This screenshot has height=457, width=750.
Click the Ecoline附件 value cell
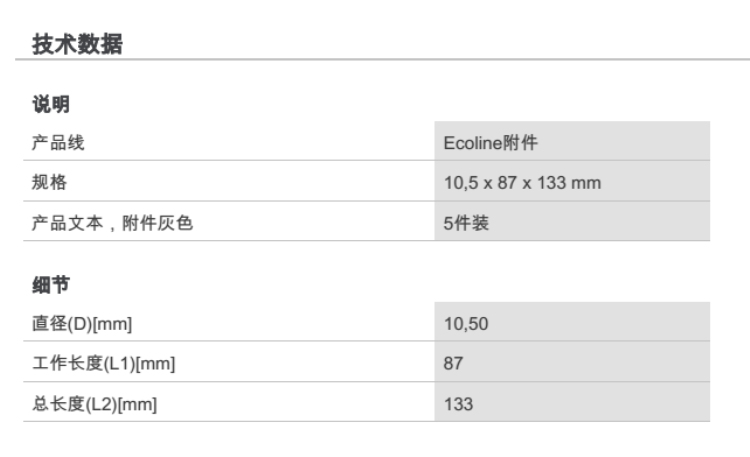[490, 143]
